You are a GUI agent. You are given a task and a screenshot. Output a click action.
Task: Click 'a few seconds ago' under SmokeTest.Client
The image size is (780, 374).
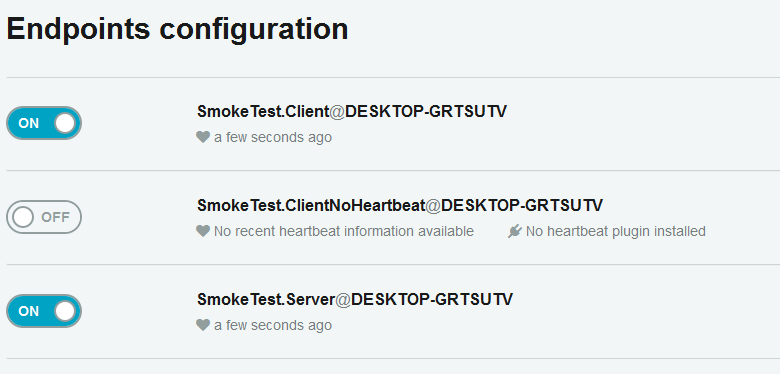coord(273,137)
